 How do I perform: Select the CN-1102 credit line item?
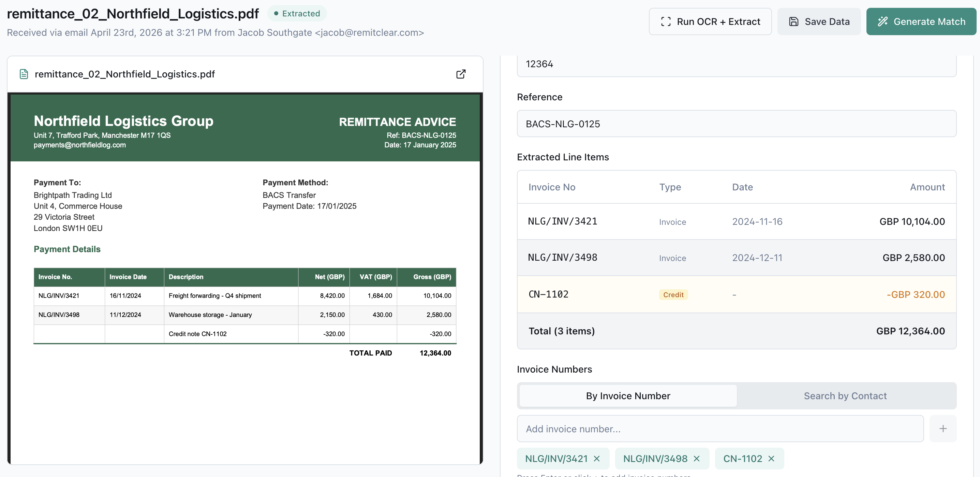[736, 294]
